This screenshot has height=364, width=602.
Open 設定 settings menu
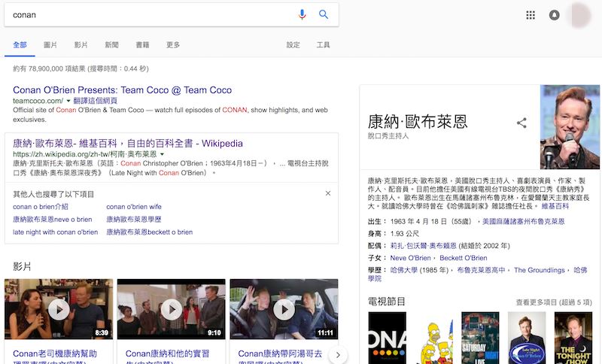point(293,45)
